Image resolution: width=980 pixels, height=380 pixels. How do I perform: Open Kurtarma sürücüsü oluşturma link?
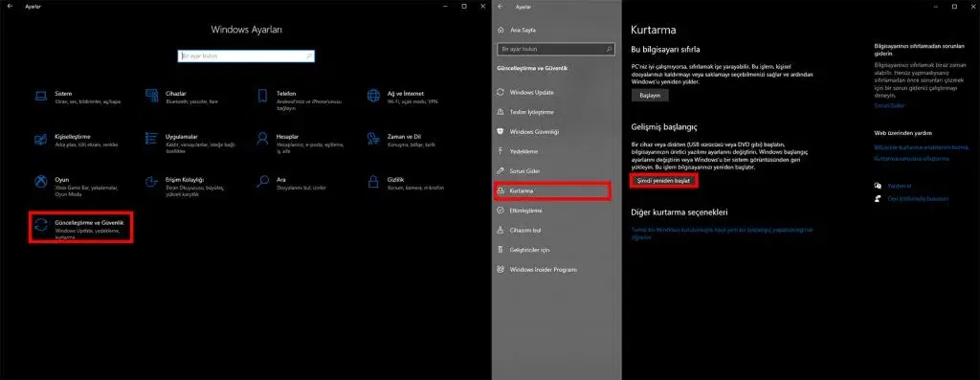pos(911,159)
